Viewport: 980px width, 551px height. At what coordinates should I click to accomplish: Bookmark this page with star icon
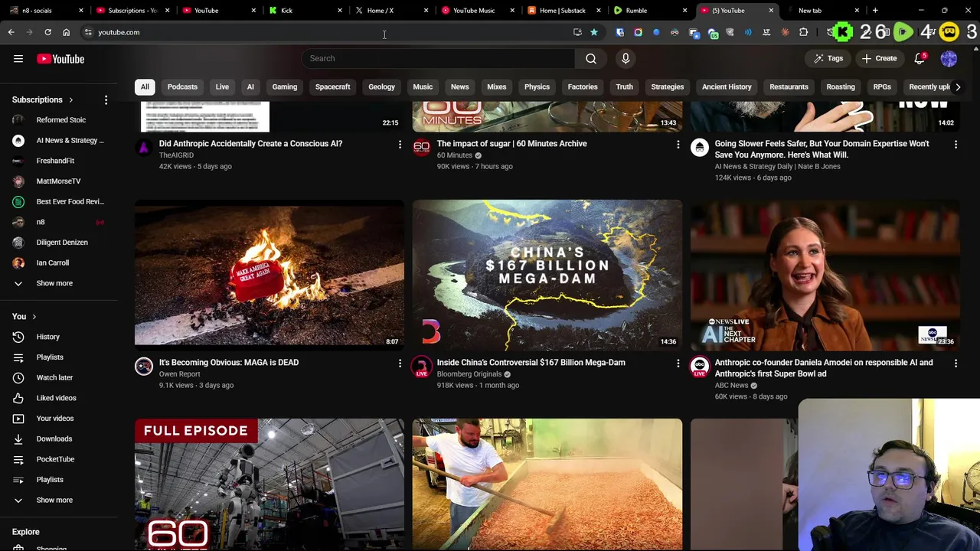pyautogui.click(x=594, y=32)
